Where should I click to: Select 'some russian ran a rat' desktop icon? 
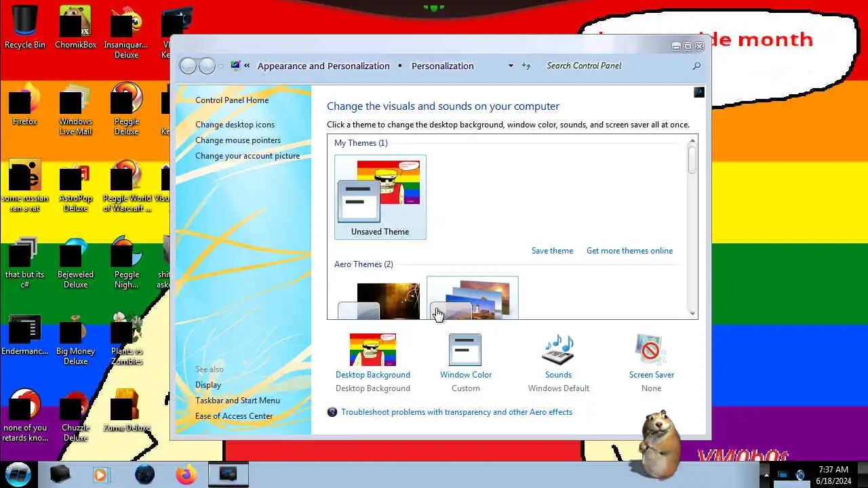24,186
